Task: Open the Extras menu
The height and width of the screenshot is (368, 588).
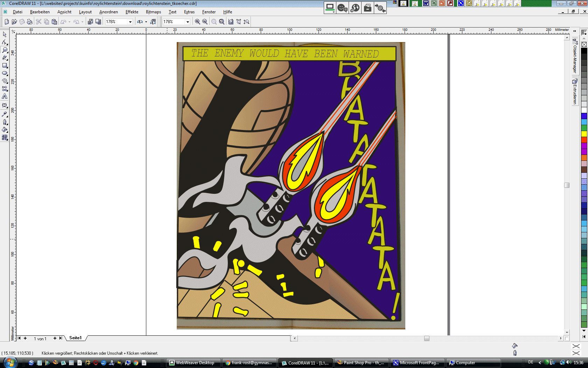Action: click(189, 12)
